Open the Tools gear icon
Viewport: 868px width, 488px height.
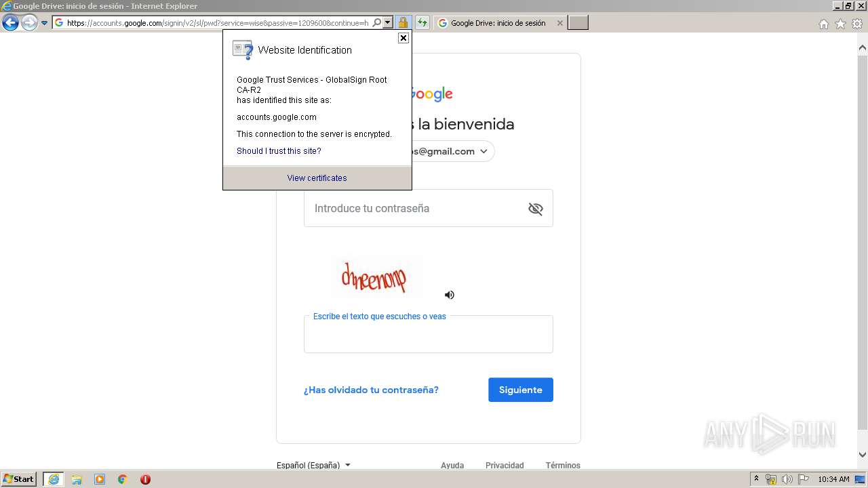pyautogui.click(x=857, y=24)
